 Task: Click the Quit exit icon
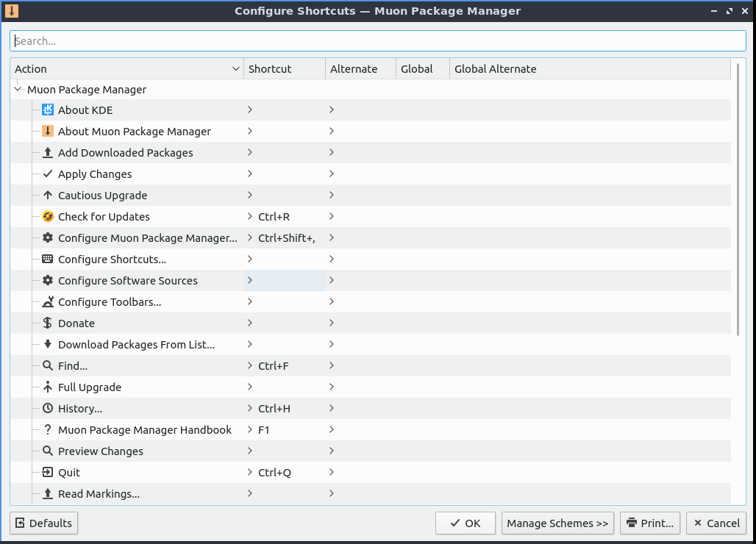48,473
